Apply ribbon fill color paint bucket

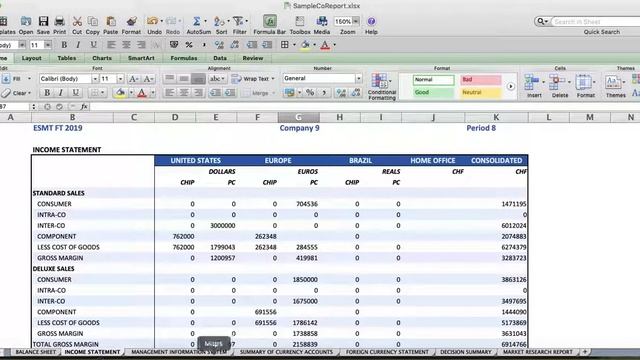[x=120, y=93]
